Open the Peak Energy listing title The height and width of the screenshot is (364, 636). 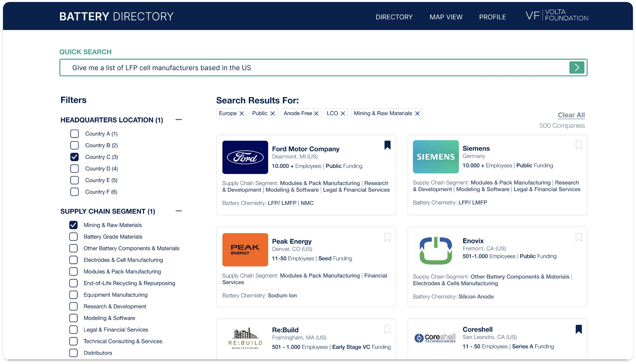[x=291, y=241]
